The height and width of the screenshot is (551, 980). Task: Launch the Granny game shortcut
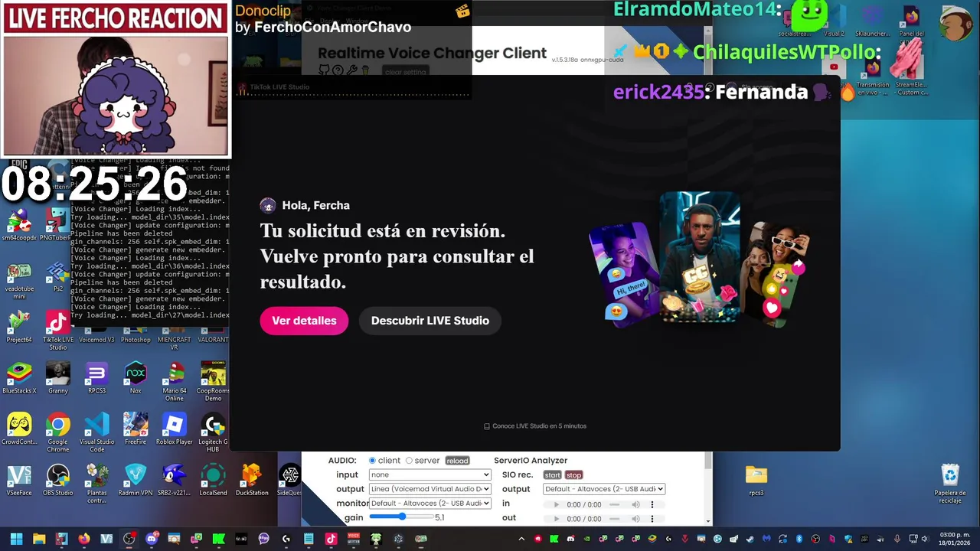pyautogui.click(x=58, y=379)
